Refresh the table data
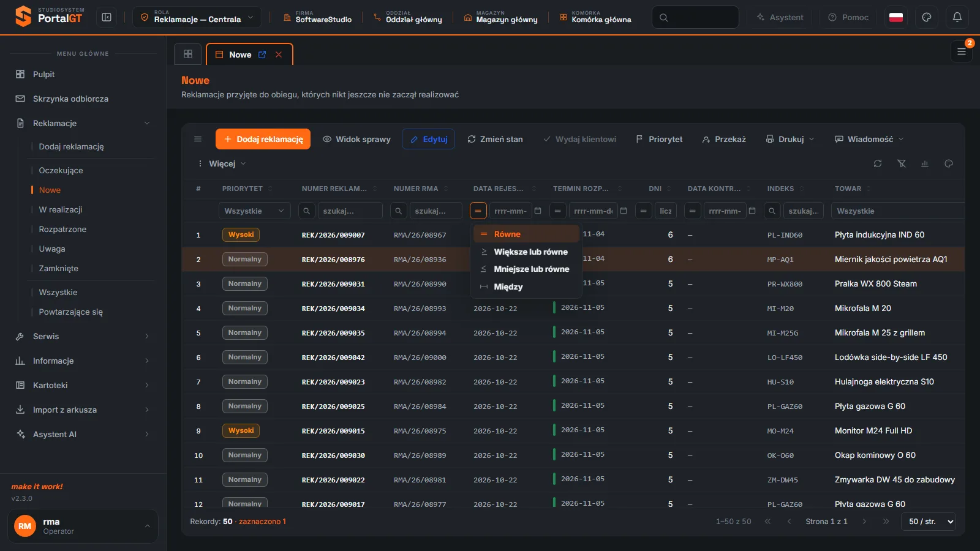Screen dimensions: 980x551 click(878, 163)
